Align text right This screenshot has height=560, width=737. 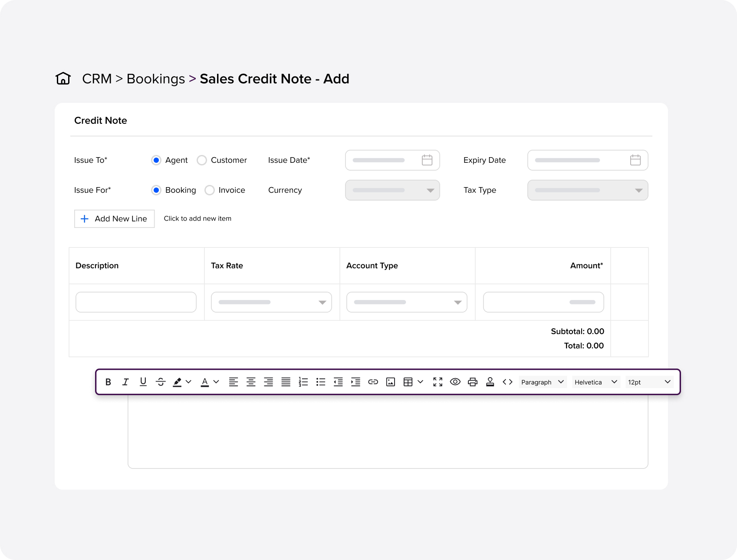click(x=269, y=382)
